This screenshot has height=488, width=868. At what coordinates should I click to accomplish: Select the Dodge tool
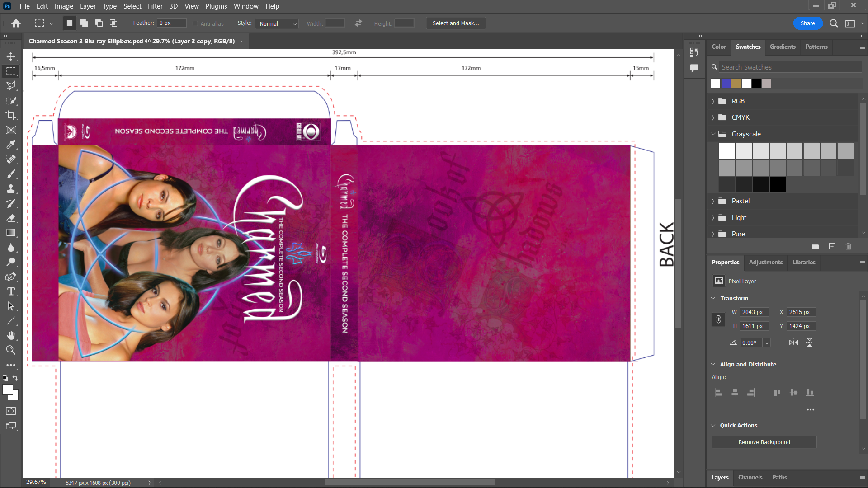[11, 262]
